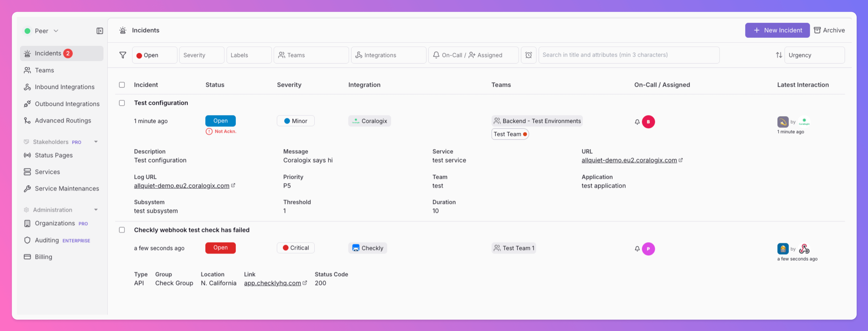Click the alarm clock snooze filter icon

coord(528,55)
